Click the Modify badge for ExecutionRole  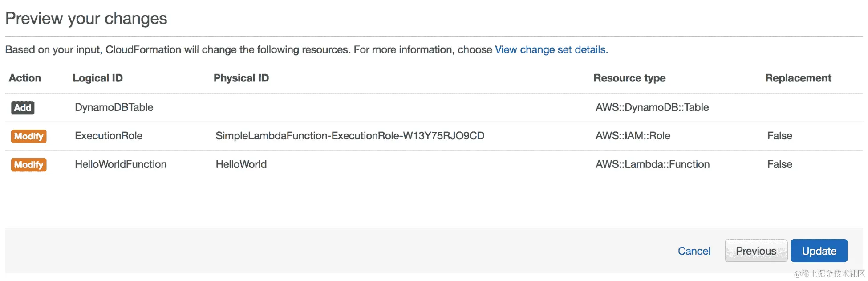(x=28, y=136)
